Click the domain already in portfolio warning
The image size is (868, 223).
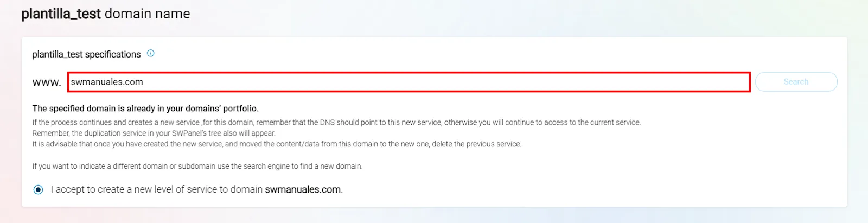point(145,109)
